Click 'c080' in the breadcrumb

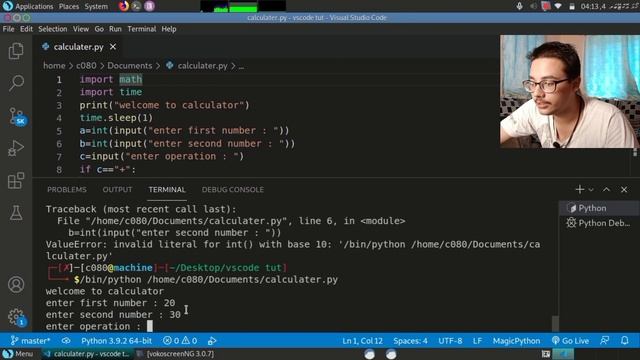coord(86,66)
